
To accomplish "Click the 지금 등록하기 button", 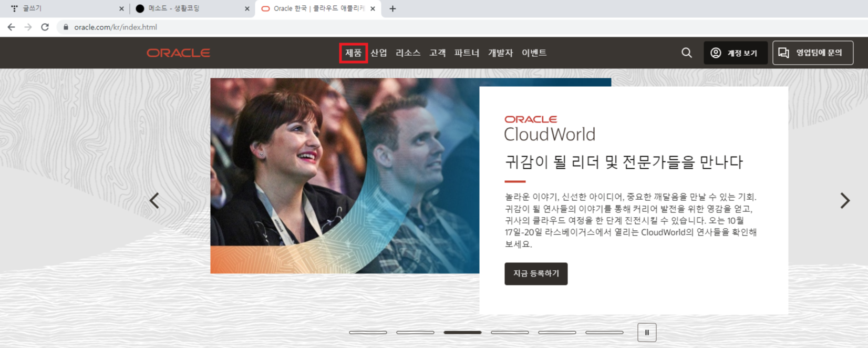I will [x=536, y=274].
